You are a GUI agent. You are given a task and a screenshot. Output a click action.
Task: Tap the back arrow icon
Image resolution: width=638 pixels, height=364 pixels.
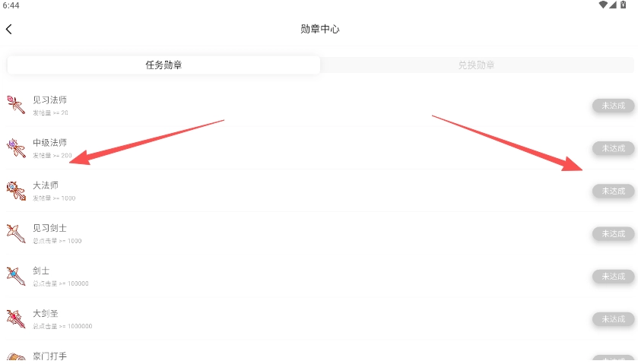[x=9, y=30]
